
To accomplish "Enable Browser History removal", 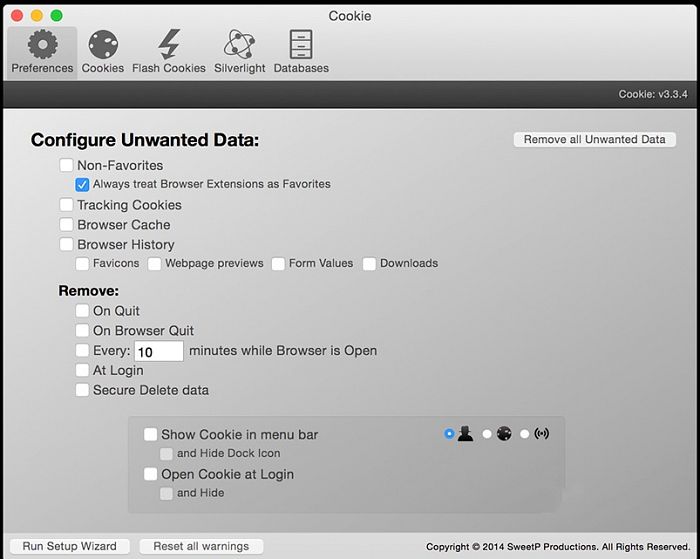I will [x=66, y=245].
